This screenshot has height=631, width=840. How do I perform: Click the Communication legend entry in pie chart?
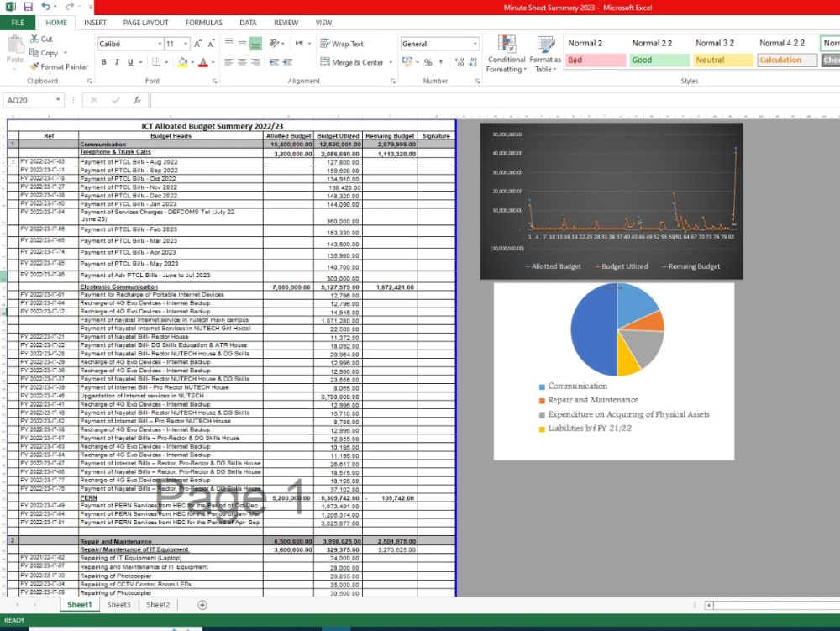point(573,386)
